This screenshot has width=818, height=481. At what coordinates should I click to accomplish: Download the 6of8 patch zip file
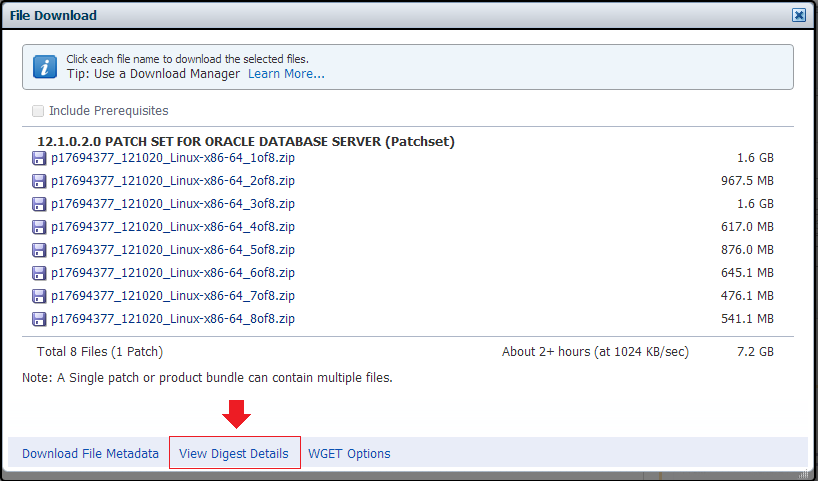click(172, 273)
